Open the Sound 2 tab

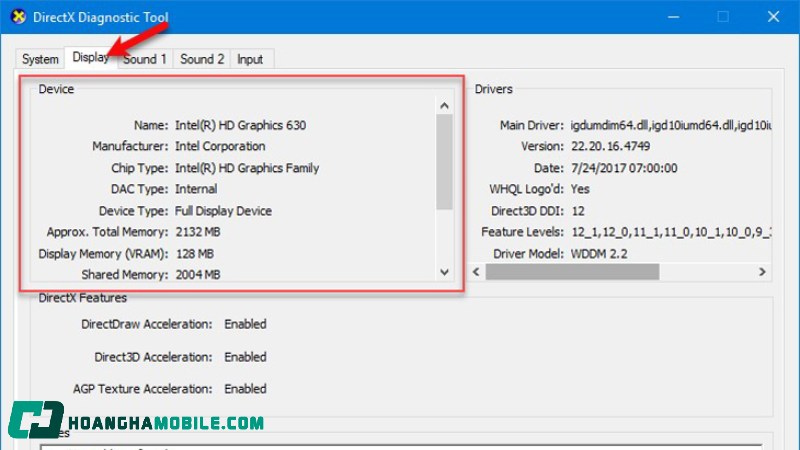coord(202,59)
